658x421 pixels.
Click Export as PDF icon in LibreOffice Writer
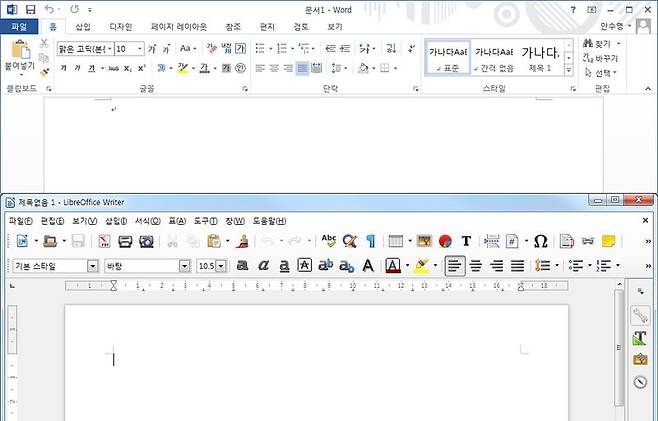point(104,241)
